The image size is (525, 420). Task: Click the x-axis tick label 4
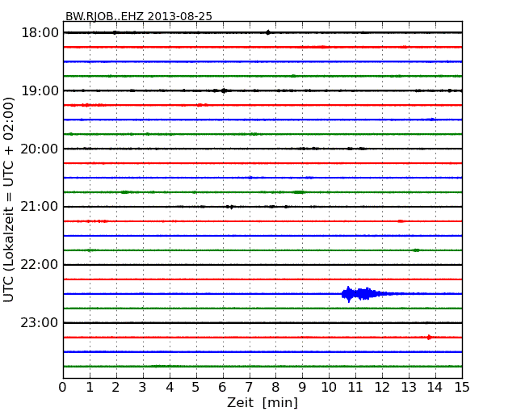[170, 388]
